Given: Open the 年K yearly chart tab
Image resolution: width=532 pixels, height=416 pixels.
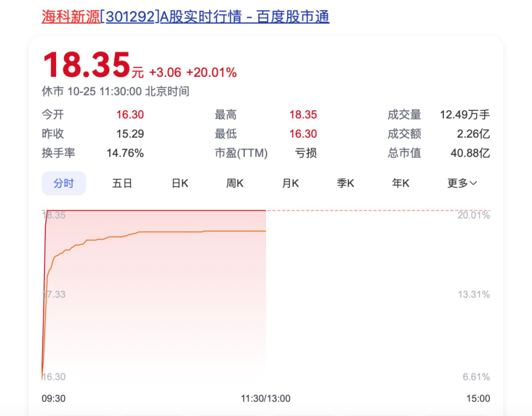Looking at the screenshot, I should click(400, 183).
